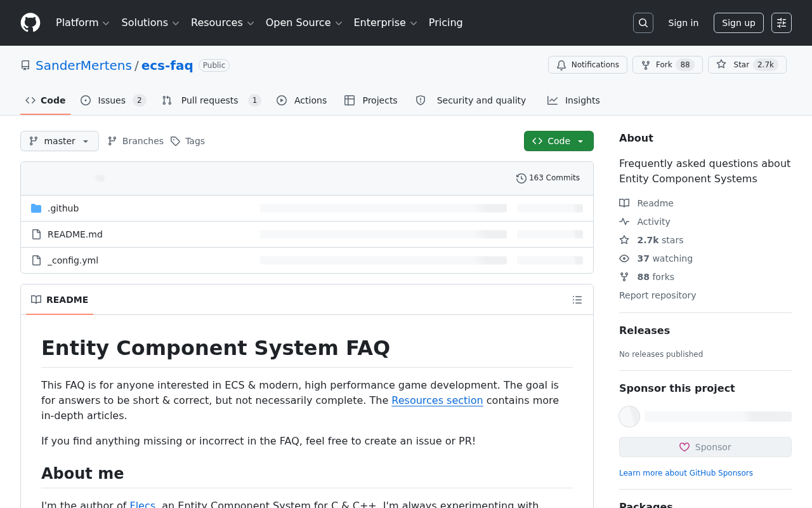Open the Actions tab

click(x=302, y=100)
